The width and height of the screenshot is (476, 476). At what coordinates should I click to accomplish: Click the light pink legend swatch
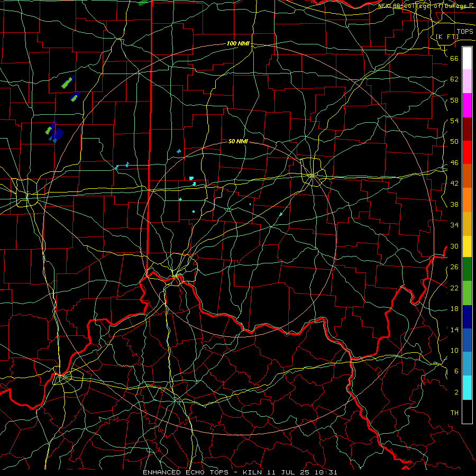click(x=467, y=81)
